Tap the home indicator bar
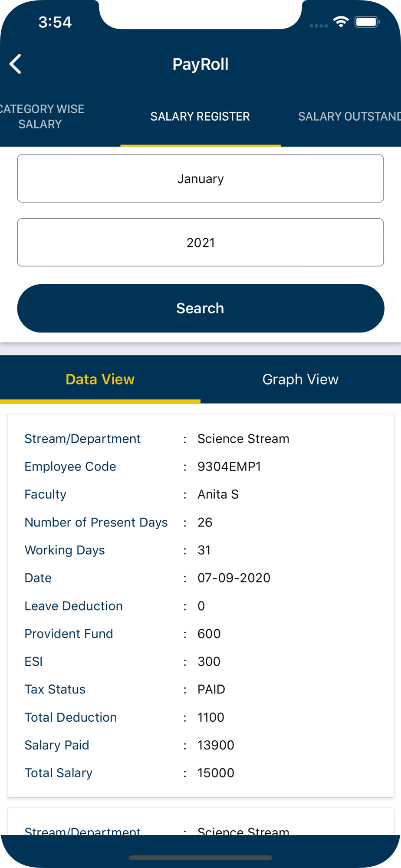The image size is (401, 868). tap(200, 858)
